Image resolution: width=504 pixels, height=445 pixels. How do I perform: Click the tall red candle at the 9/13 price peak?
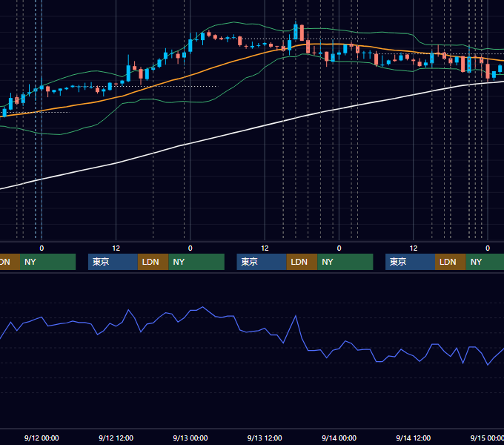[302, 33]
